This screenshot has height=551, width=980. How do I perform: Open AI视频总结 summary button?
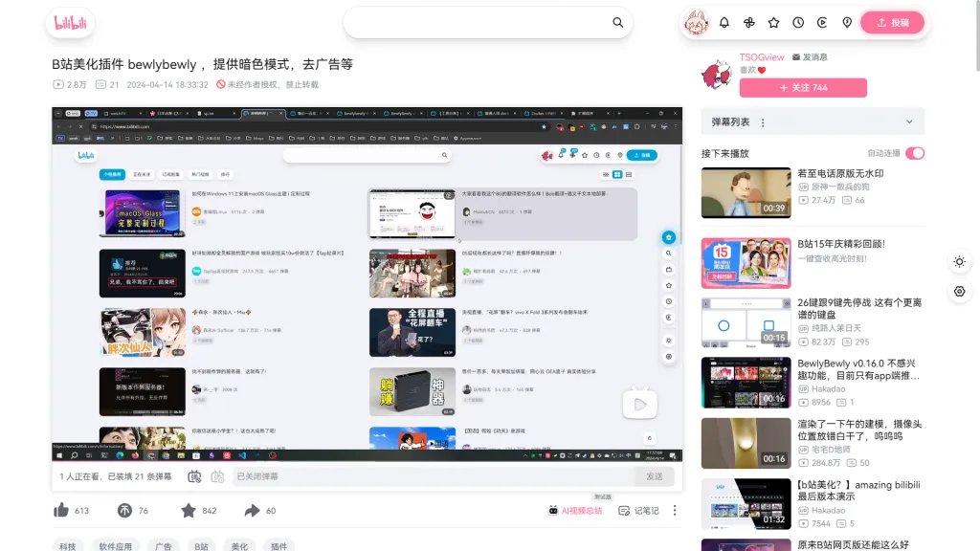(x=575, y=511)
